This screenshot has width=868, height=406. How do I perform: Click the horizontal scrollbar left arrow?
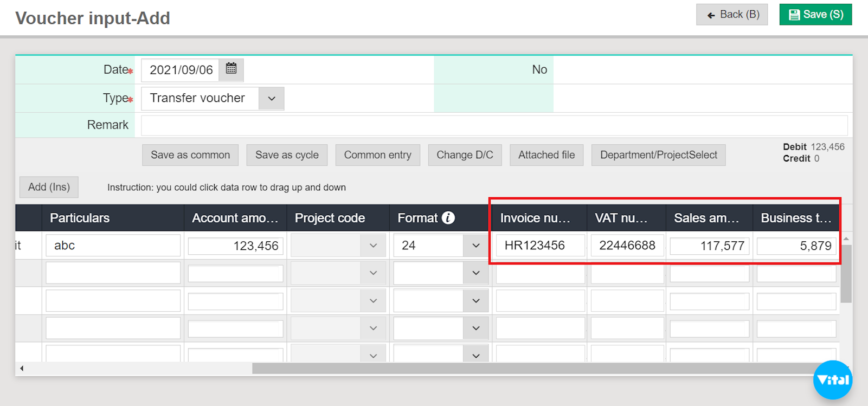pos(22,369)
